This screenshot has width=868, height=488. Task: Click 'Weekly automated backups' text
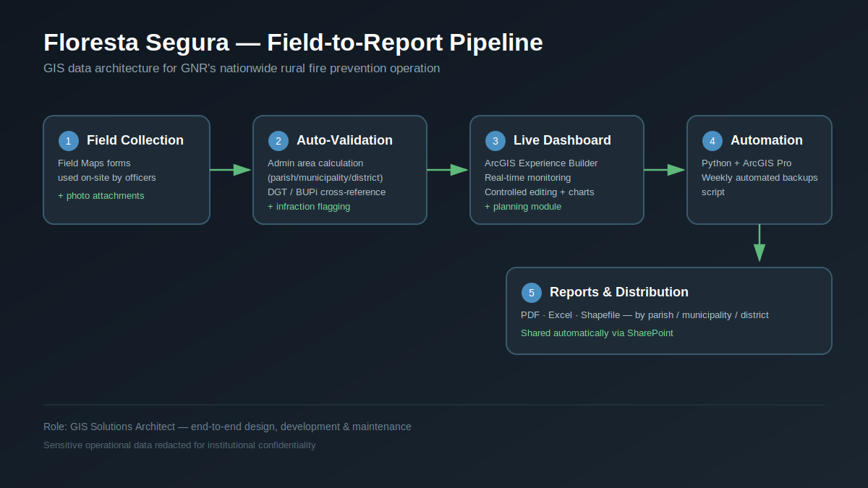[759, 178]
